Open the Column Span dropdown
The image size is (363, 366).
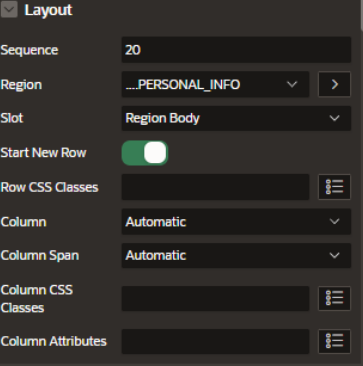tap(236, 256)
